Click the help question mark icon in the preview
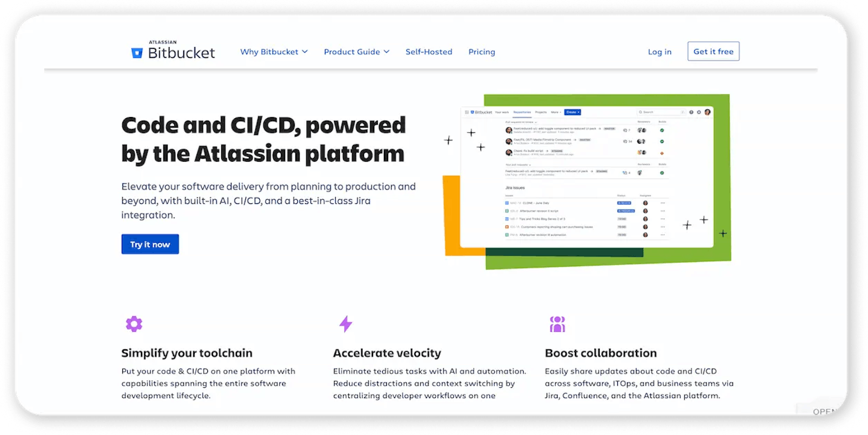Image resolution: width=868 pixels, height=435 pixels. [x=691, y=112]
